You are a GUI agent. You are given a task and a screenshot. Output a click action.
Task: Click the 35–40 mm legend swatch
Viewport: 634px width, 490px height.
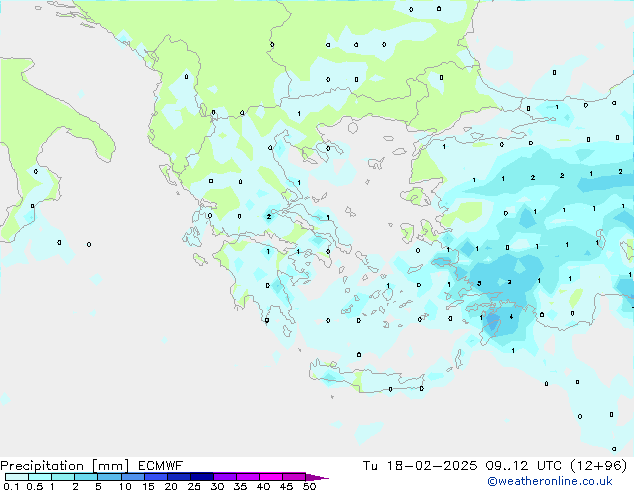coord(248,477)
